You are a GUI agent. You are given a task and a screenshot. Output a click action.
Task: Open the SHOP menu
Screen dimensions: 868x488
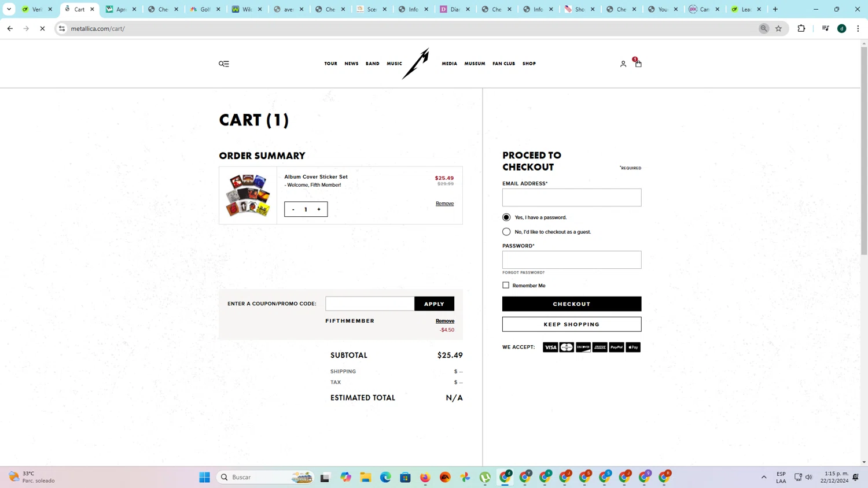click(x=529, y=64)
